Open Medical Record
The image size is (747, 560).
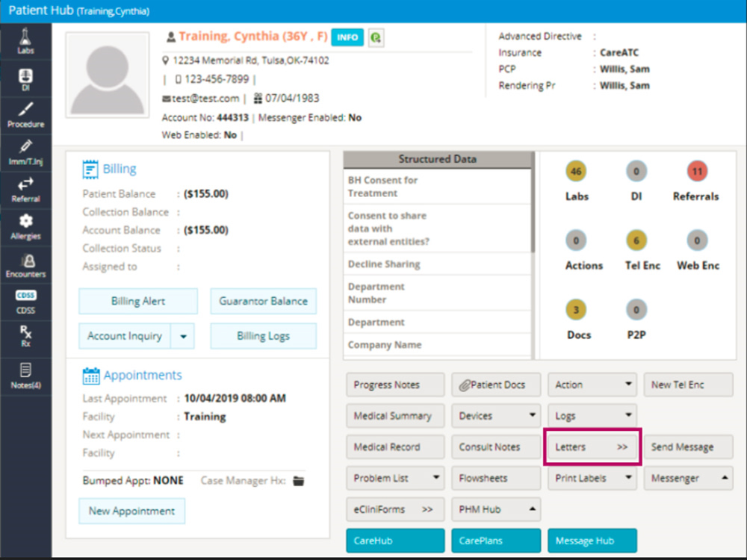click(395, 447)
